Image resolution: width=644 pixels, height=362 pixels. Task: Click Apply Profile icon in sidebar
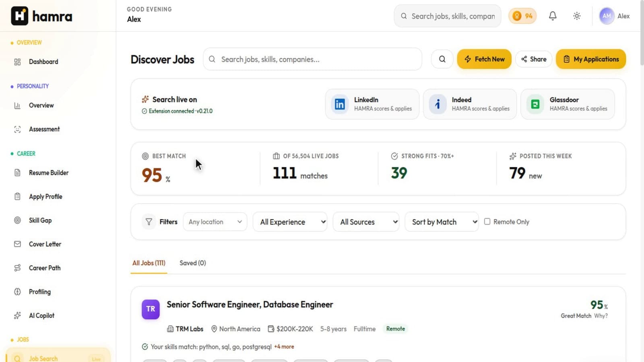click(17, 197)
